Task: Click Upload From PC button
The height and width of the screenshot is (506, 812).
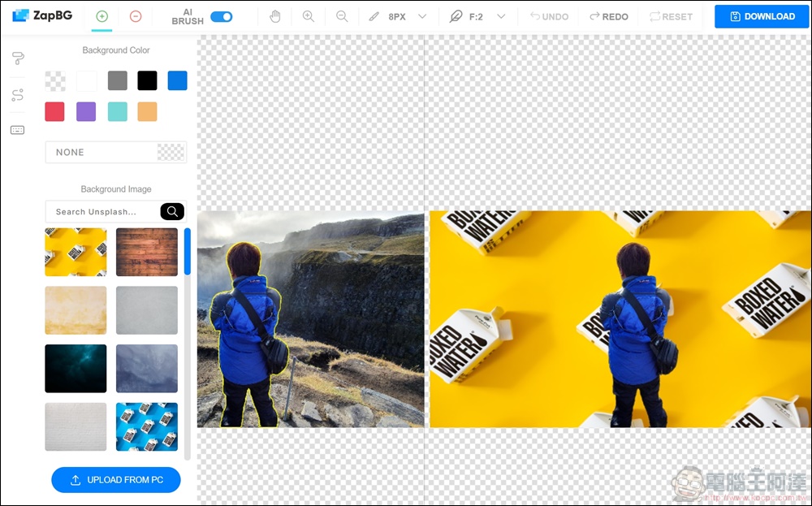Action: tap(116, 480)
